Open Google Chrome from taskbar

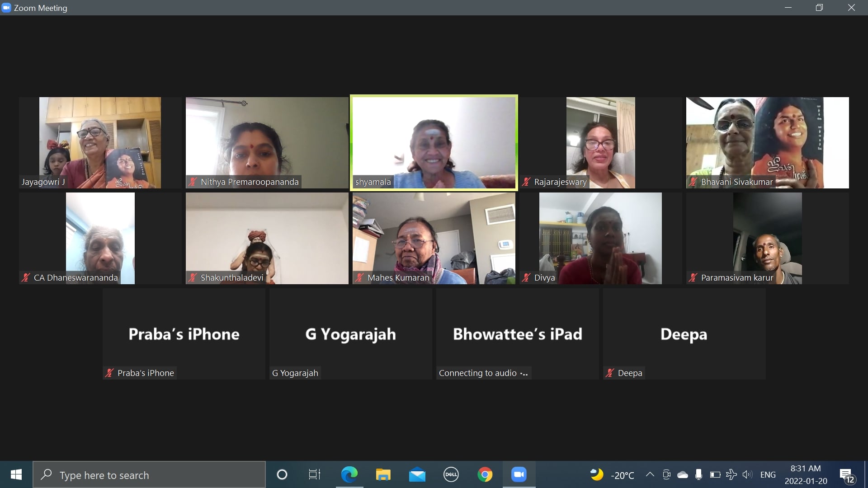click(485, 474)
